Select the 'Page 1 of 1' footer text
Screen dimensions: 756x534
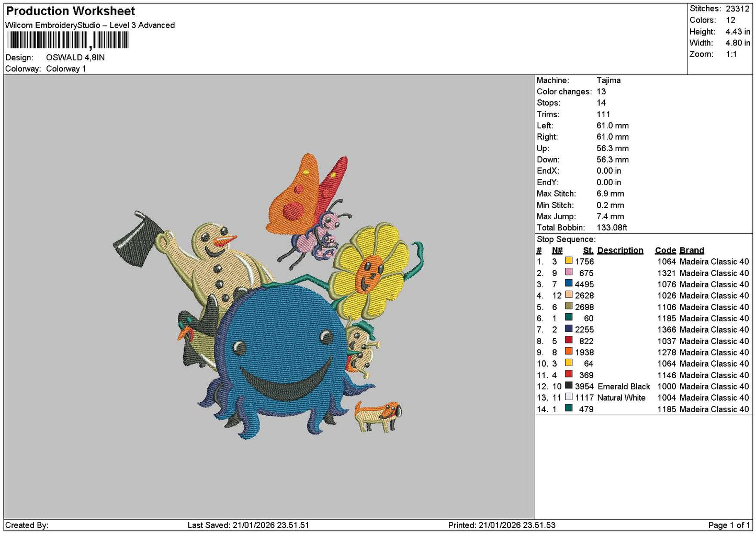tap(729, 525)
